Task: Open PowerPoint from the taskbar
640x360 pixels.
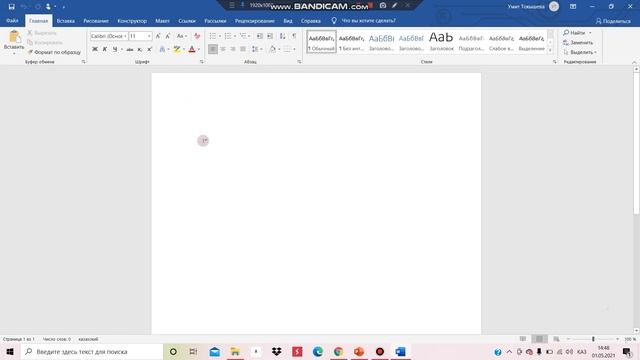Action: tap(359, 351)
